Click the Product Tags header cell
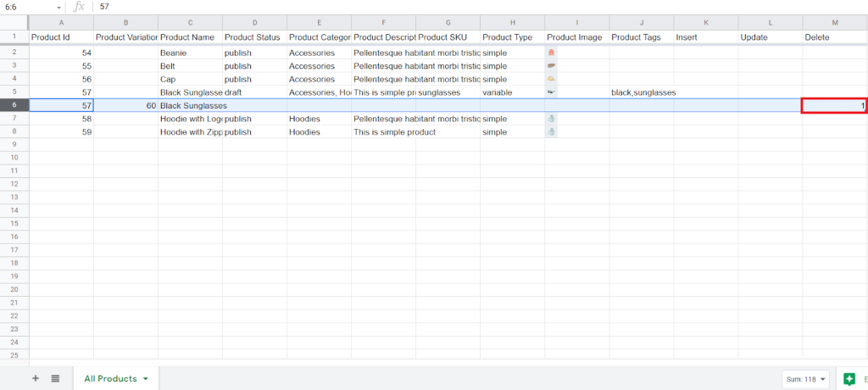The image size is (868, 390). (x=642, y=37)
